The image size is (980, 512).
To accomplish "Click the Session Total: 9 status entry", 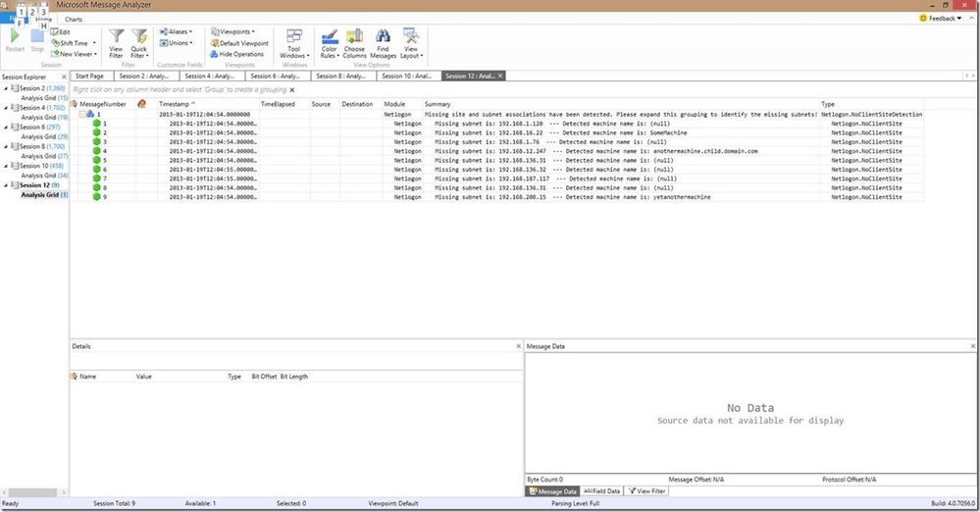I will [115, 503].
